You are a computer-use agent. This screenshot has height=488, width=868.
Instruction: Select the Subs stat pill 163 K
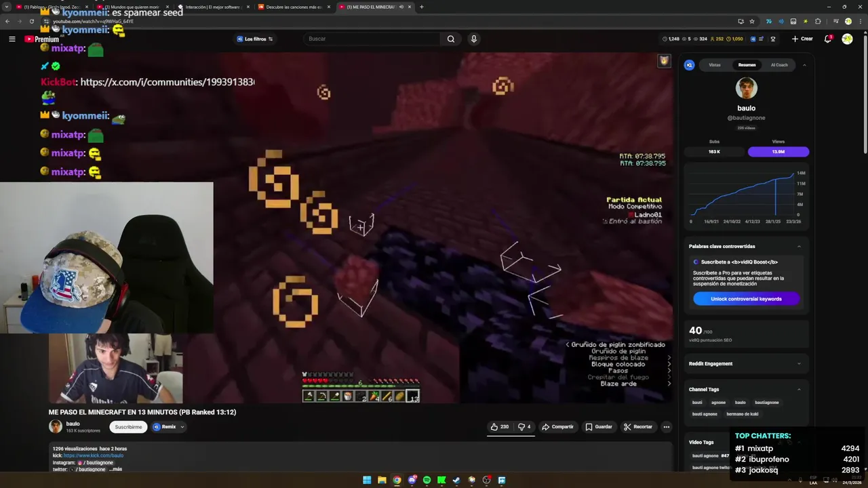point(714,152)
